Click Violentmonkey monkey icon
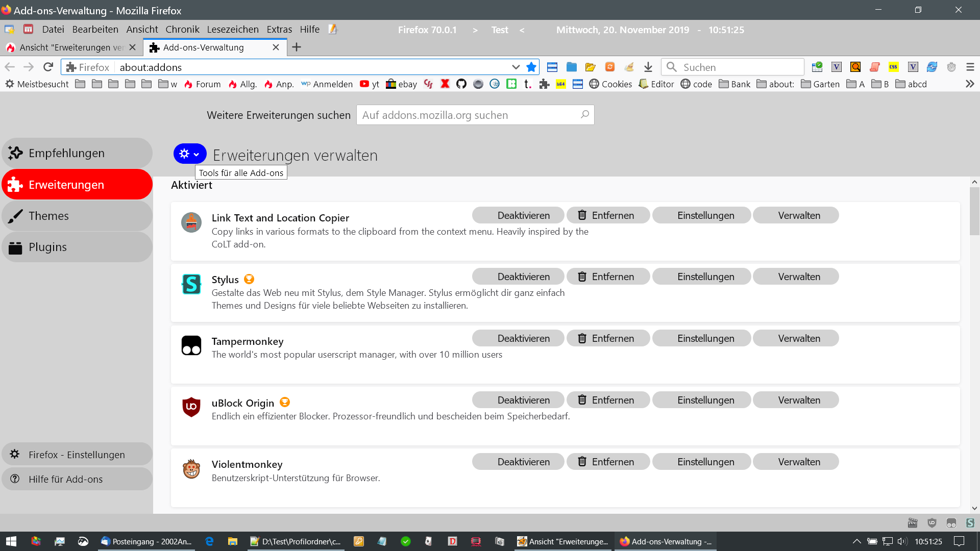This screenshot has height=551, width=980. click(x=191, y=468)
